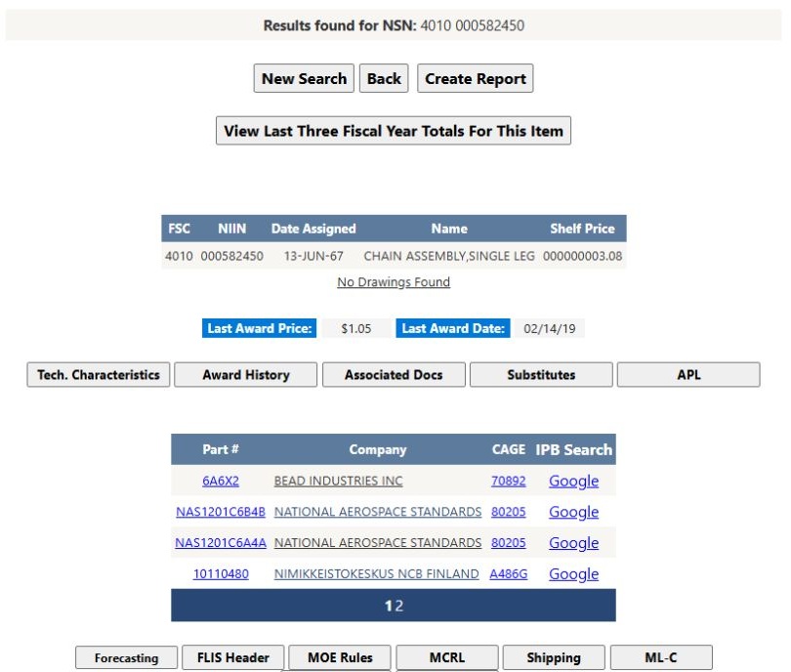
Task: Search Google for part 10110480
Action: (x=573, y=573)
